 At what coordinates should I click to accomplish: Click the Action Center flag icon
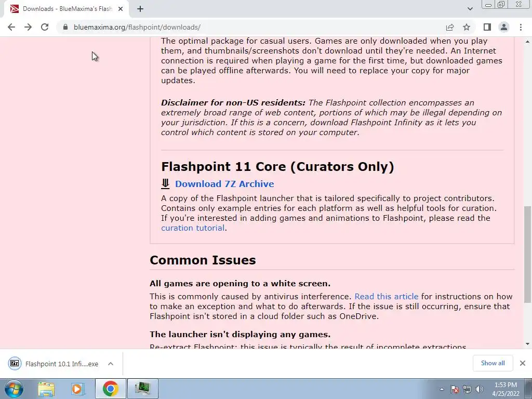pos(455,389)
